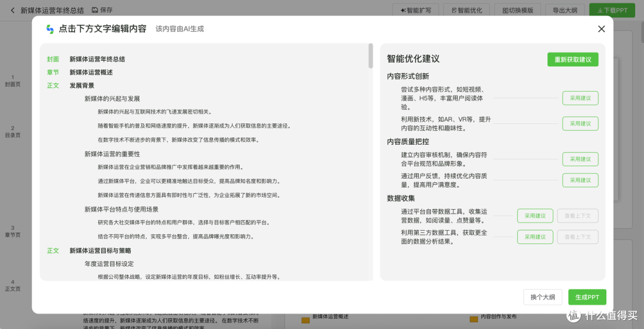This screenshot has width=644, height=329.
Task: Edit line 研究各大社交媒体平台的特点和用户群体
Action: pos(184,223)
